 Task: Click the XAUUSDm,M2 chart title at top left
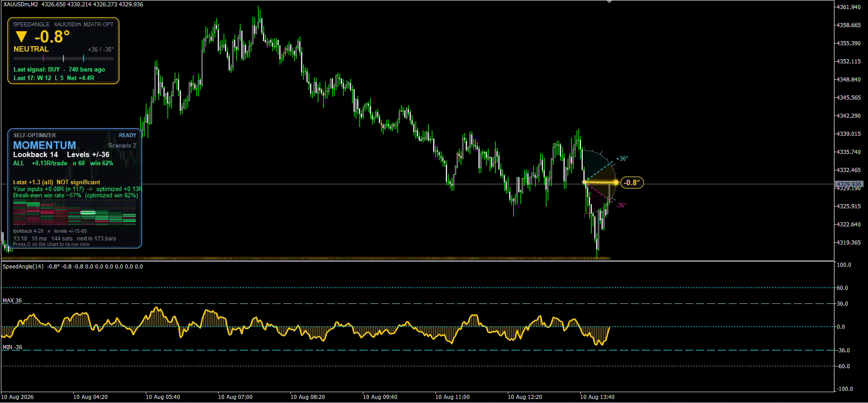[x=20, y=4]
